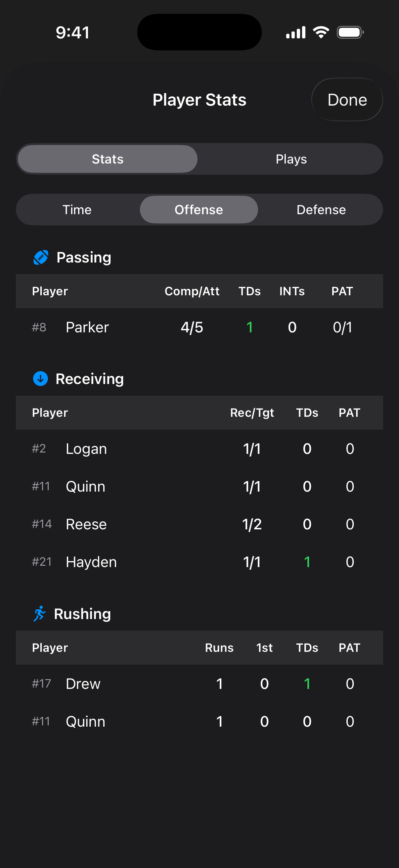Switch to the Defense stats view
Image resolution: width=399 pixels, height=868 pixels.
[321, 209]
